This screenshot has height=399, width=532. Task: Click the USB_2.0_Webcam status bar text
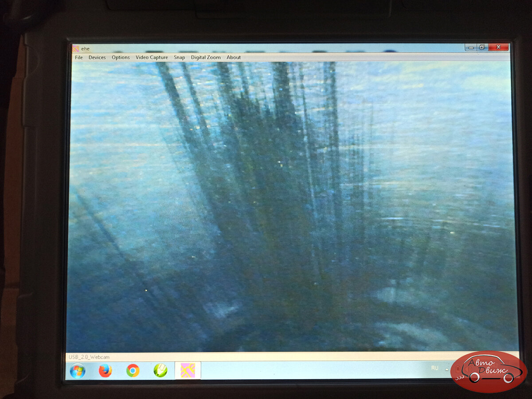89,357
